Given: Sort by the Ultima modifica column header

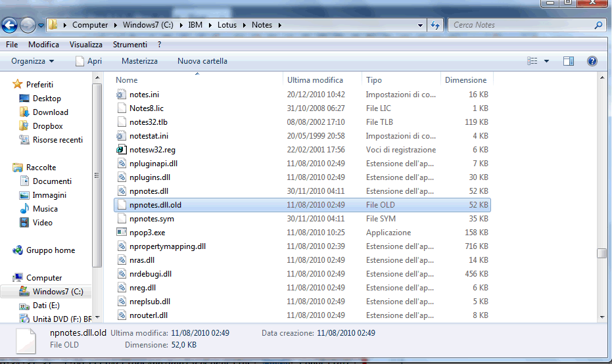Looking at the screenshot, I should (315, 80).
